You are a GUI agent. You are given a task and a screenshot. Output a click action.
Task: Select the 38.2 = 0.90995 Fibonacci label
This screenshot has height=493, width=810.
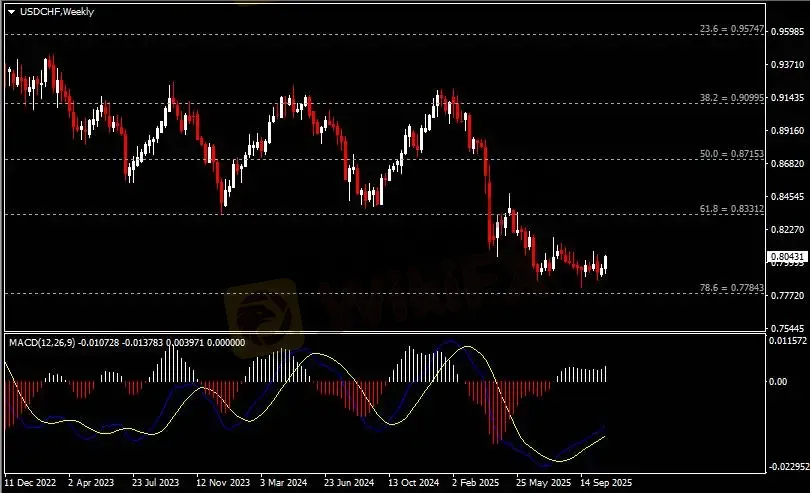tap(731, 98)
